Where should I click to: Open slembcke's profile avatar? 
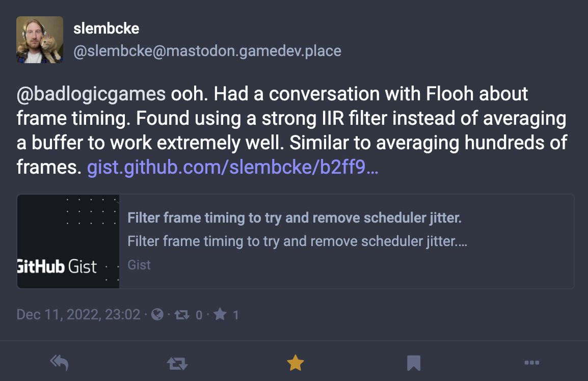coord(40,39)
